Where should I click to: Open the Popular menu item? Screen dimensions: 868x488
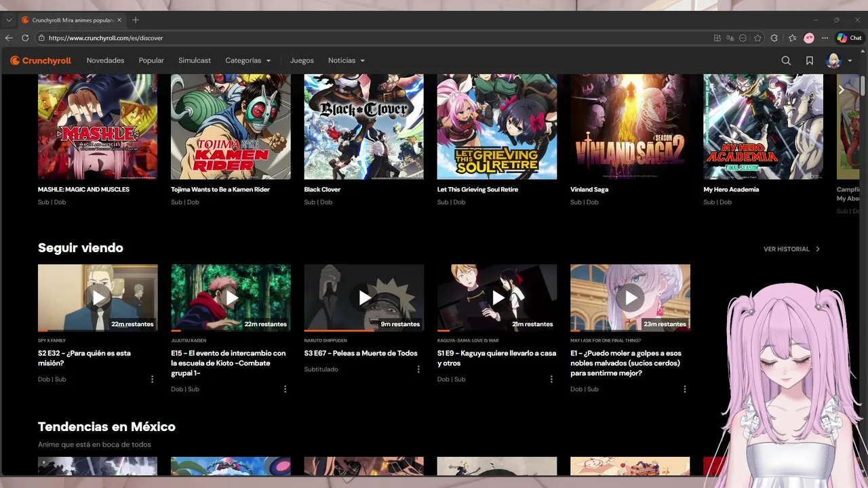pos(151,60)
